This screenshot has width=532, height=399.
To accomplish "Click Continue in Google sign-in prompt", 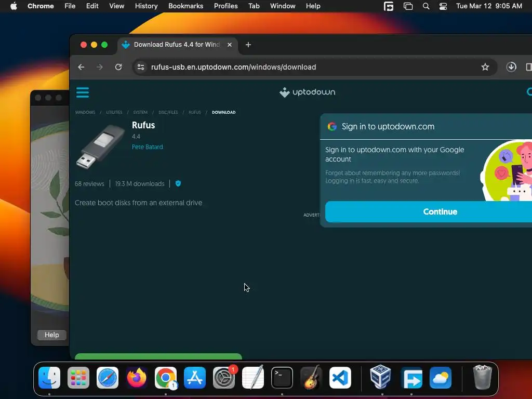I will [x=429, y=212].
